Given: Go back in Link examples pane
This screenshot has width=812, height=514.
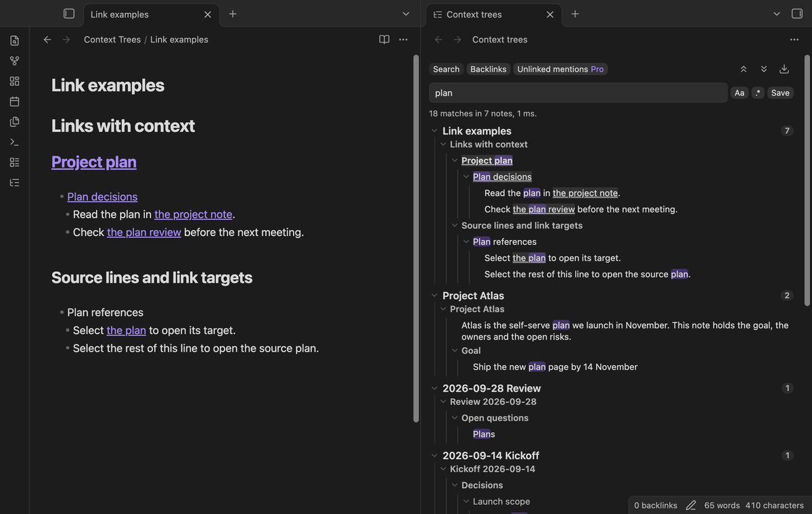Looking at the screenshot, I should pos(47,40).
